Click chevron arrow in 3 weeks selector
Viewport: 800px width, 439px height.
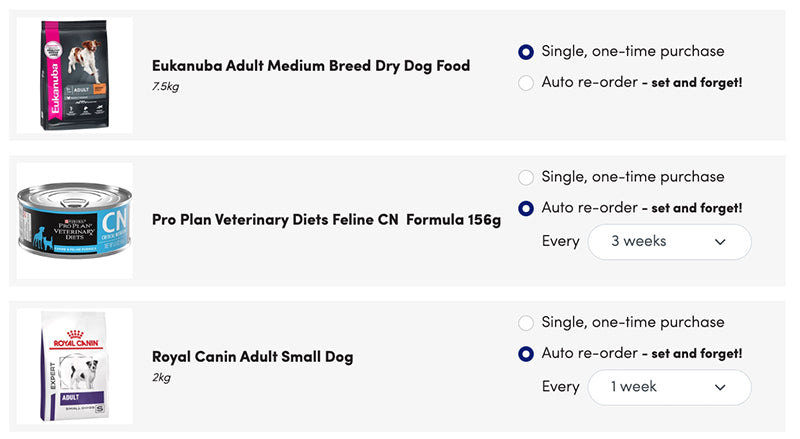(720, 242)
